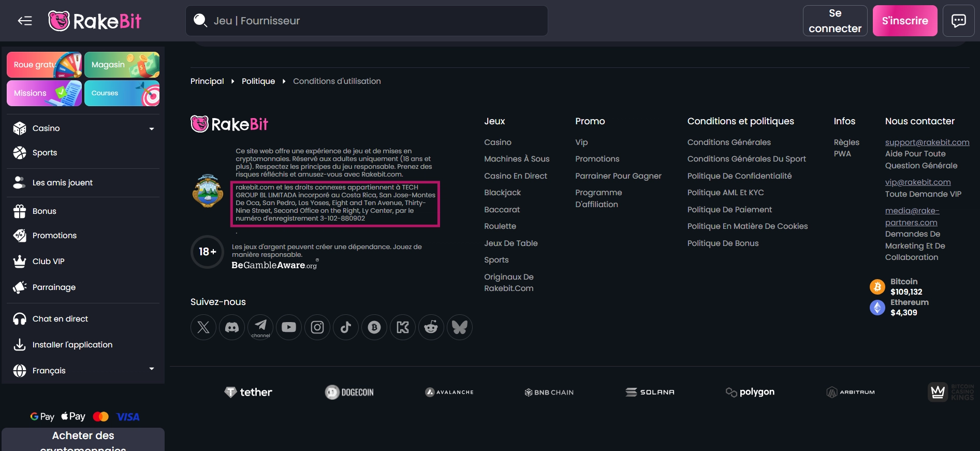
Task: Click the Polygon logo in the footer
Action: coord(750,392)
